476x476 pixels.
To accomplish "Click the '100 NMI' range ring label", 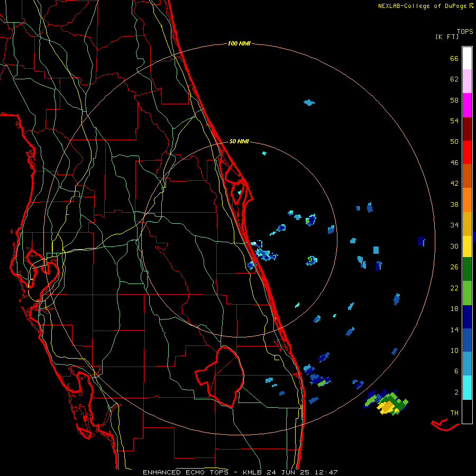I will 239,44.
